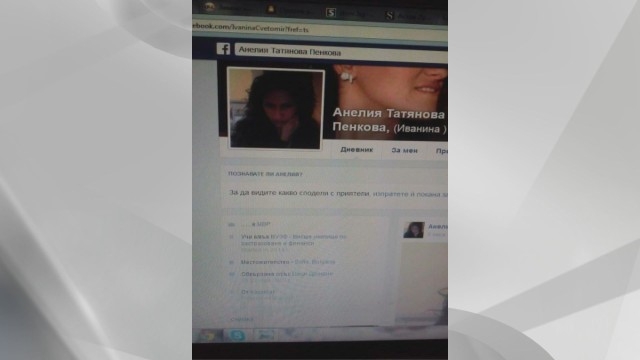Click the post author name link
This screenshot has height=360, width=640.
tap(438, 227)
